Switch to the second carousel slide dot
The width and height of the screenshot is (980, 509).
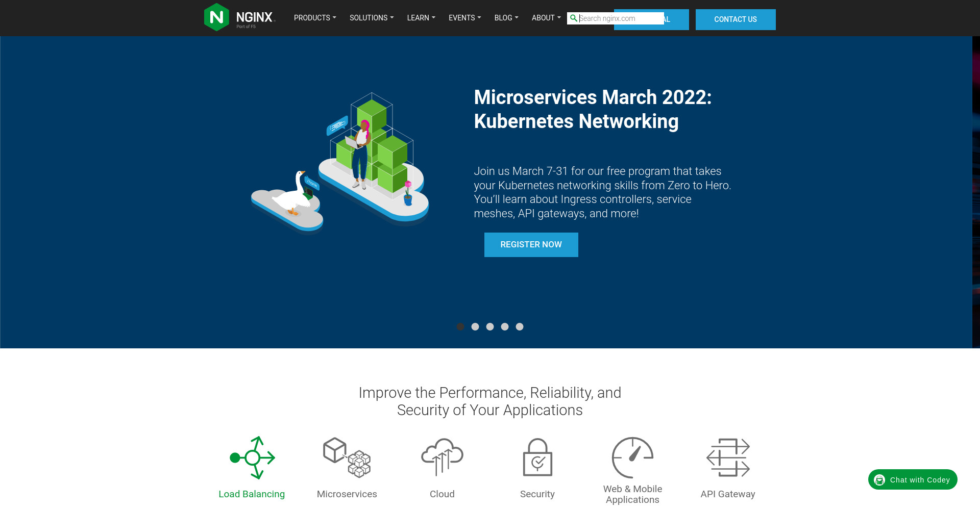pyautogui.click(x=475, y=327)
